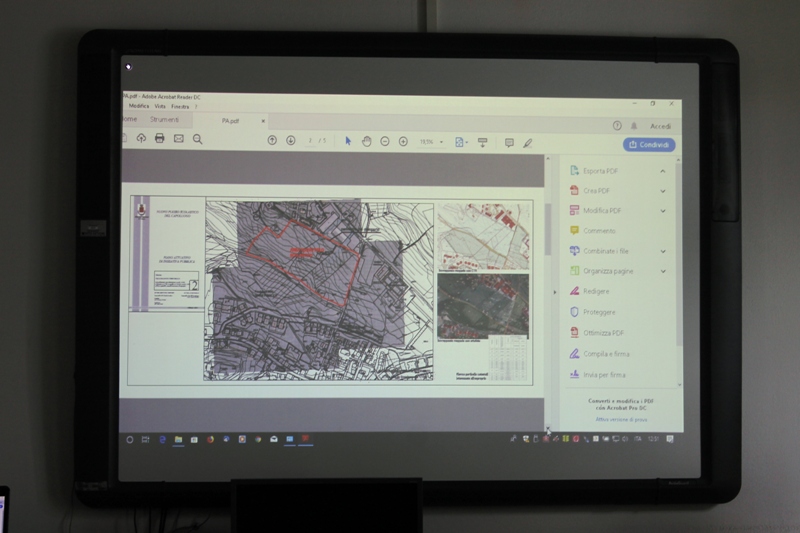Click the Ottimizza PDF icon
The width and height of the screenshot is (800, 533).
pos(574,333)
